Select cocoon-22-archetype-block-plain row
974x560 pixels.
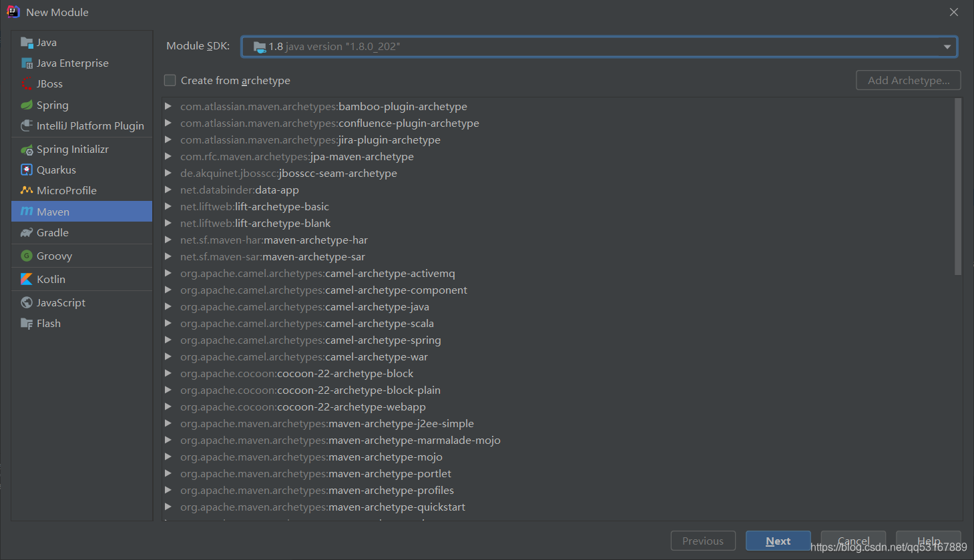click(x=558, y=390)
